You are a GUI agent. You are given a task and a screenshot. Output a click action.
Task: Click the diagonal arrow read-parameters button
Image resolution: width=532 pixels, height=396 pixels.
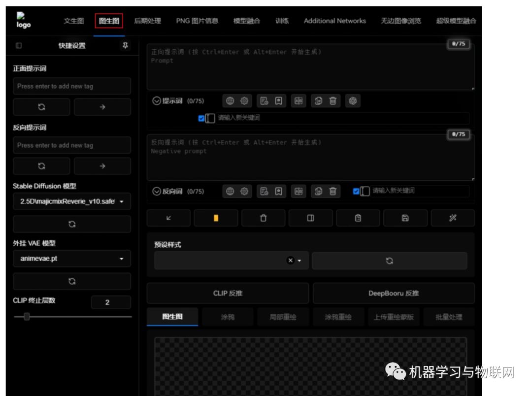pos(168,218)
